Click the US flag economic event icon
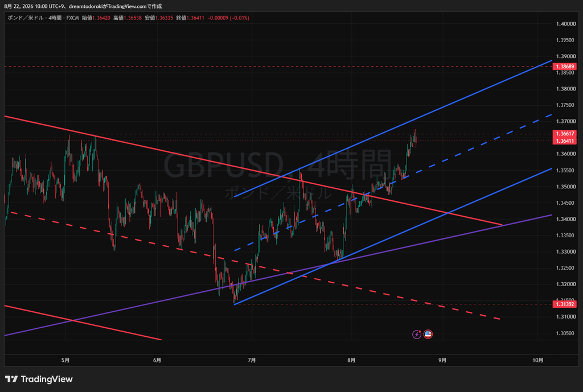This screenshot has width=583, height=392. point(428,335)
